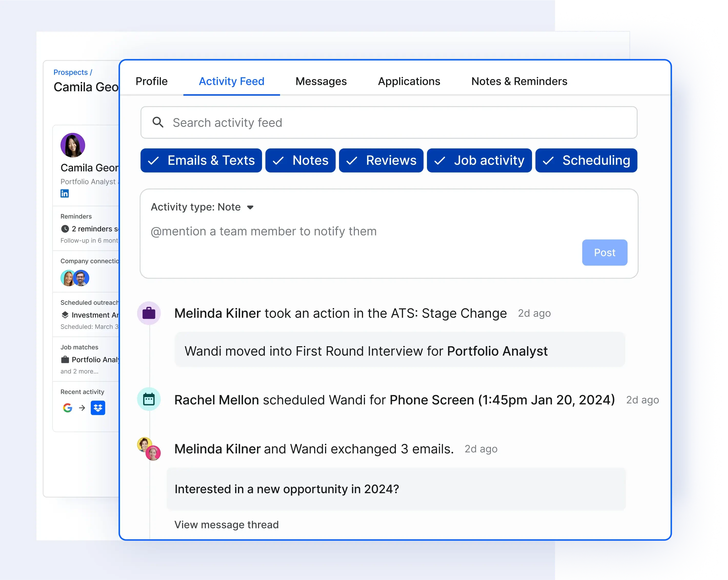Click the Google icon under Recent activity
Image resolution: width=728 pixels, height=580 pixels.
(x=67, y=408)
